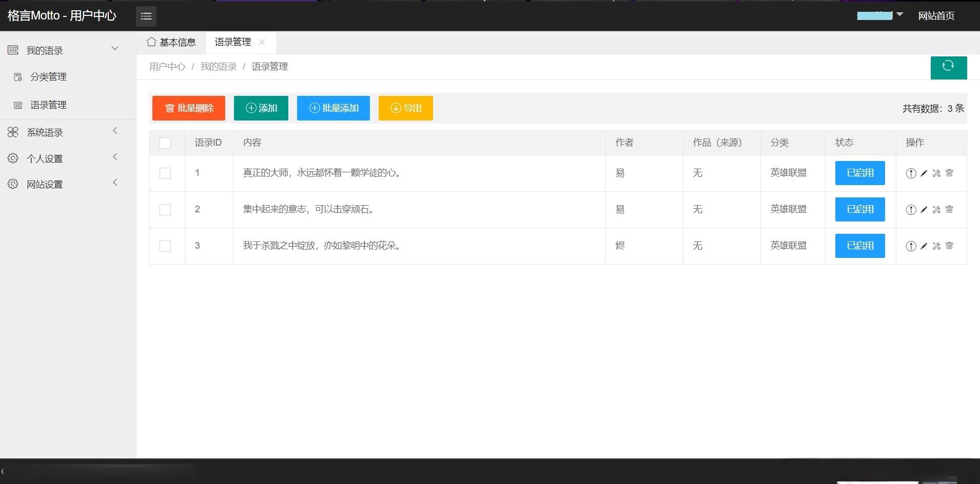Click quote text 集中起来的意志，可以击穿顽石。
This screenshot has height=484, width=980.
(310, 210)
